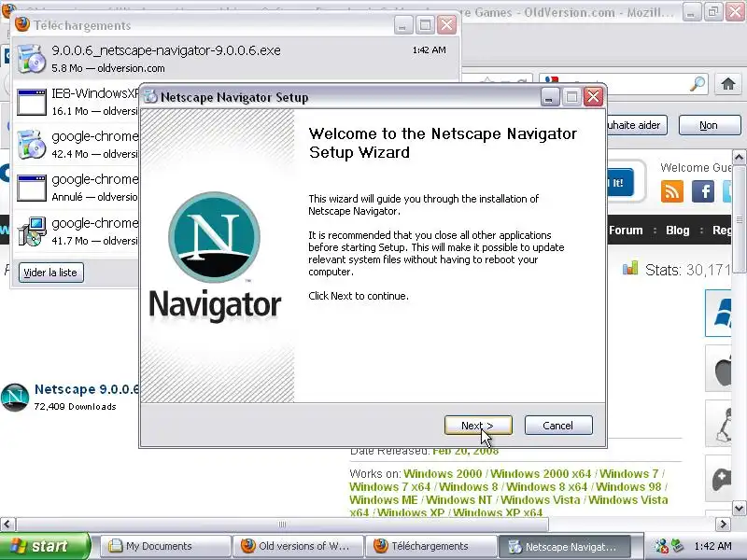Viewport: 747px width, 560px height.
Task: Click the 41.7 Mo google-chrome download icon
Action: pos(32,231)
